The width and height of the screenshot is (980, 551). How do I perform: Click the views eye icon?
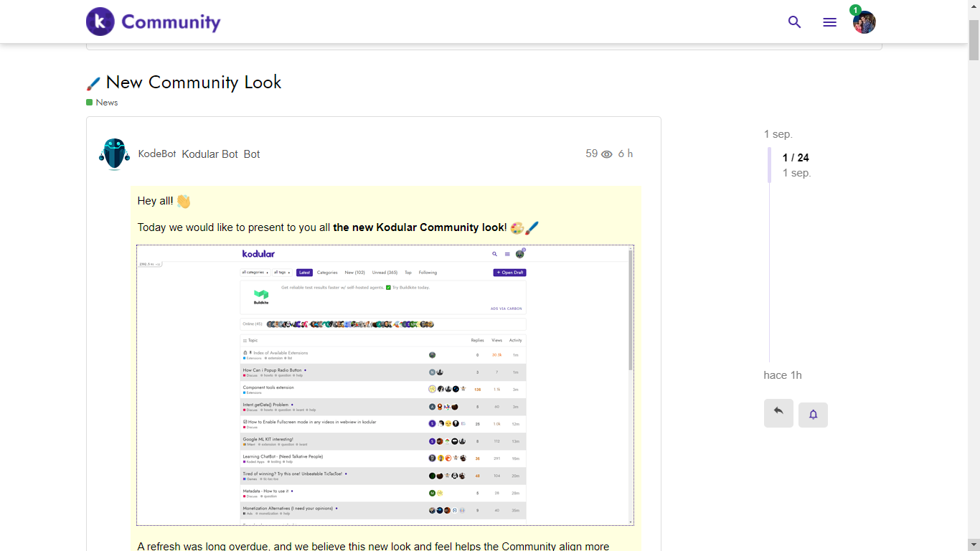(607, 154)
